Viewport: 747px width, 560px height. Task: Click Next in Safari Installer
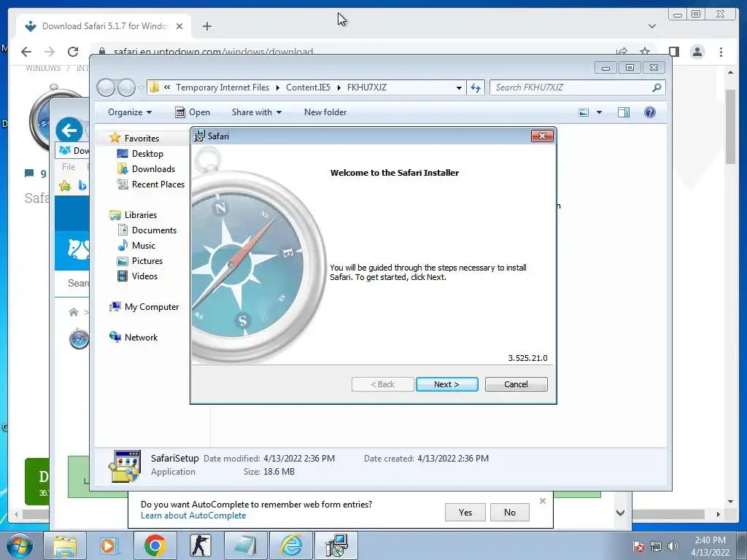tap(447, 384)
